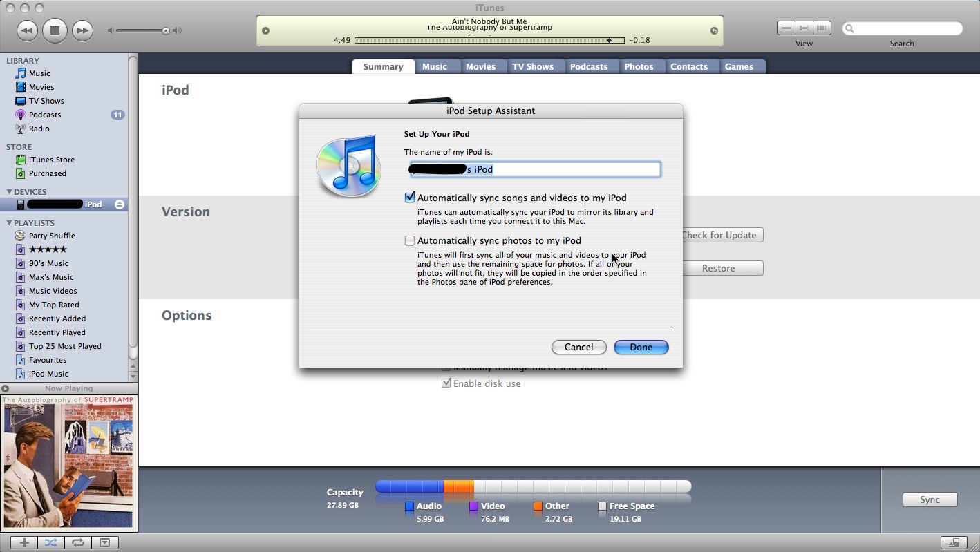980x552 pixels.
Task: Switch to the Movies tab
Action: tap(480, 67)
